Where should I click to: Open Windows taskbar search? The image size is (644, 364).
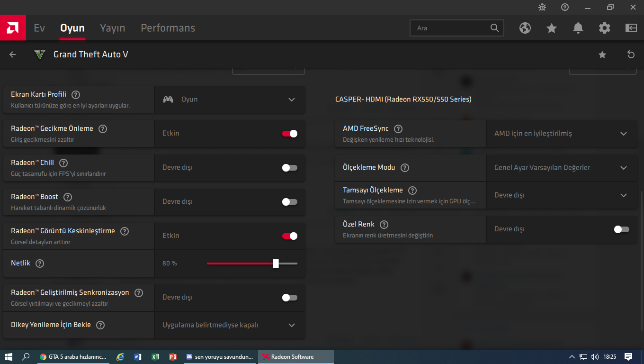point(26,357)
